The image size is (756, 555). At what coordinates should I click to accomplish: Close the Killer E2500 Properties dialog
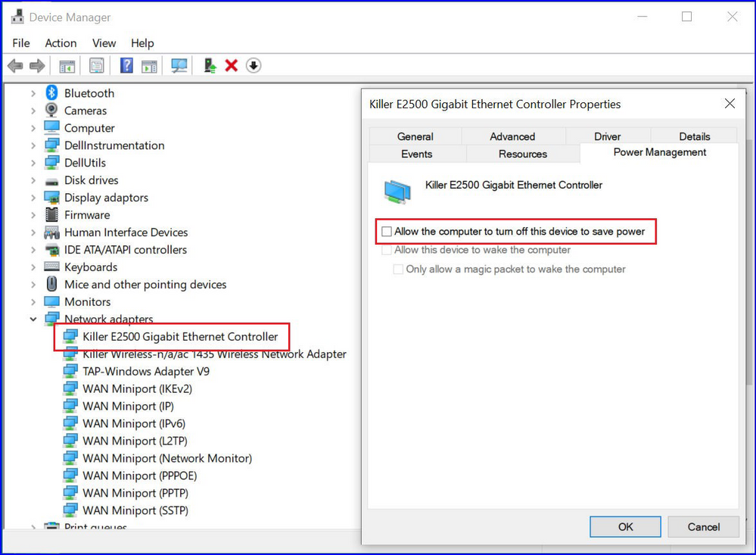tap(730, 103)
